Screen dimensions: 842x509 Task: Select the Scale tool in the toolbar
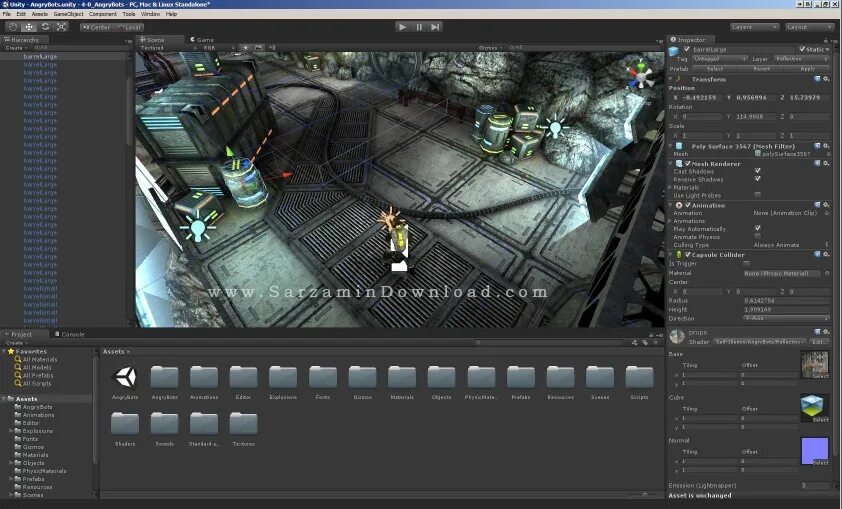click(x=61, y=27)
